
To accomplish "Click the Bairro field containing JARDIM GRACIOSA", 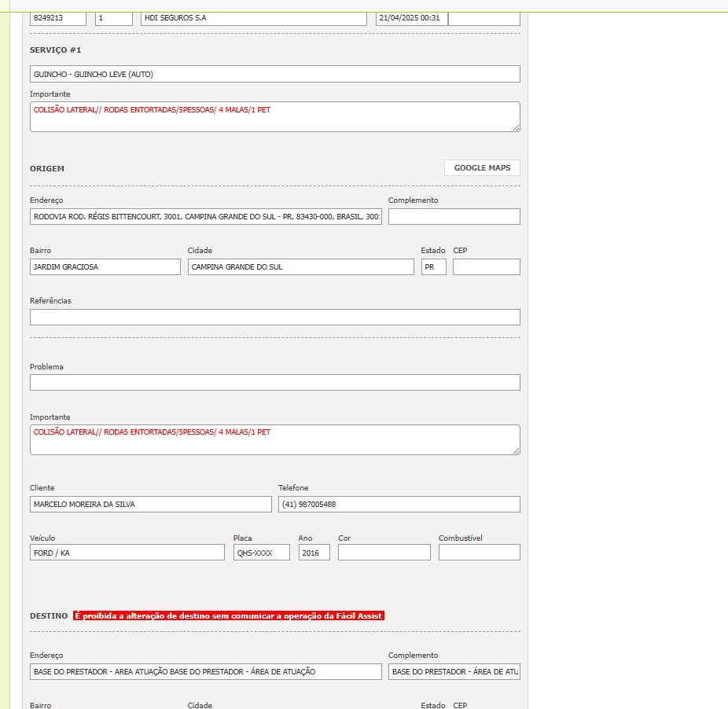I will coord(105,267).
